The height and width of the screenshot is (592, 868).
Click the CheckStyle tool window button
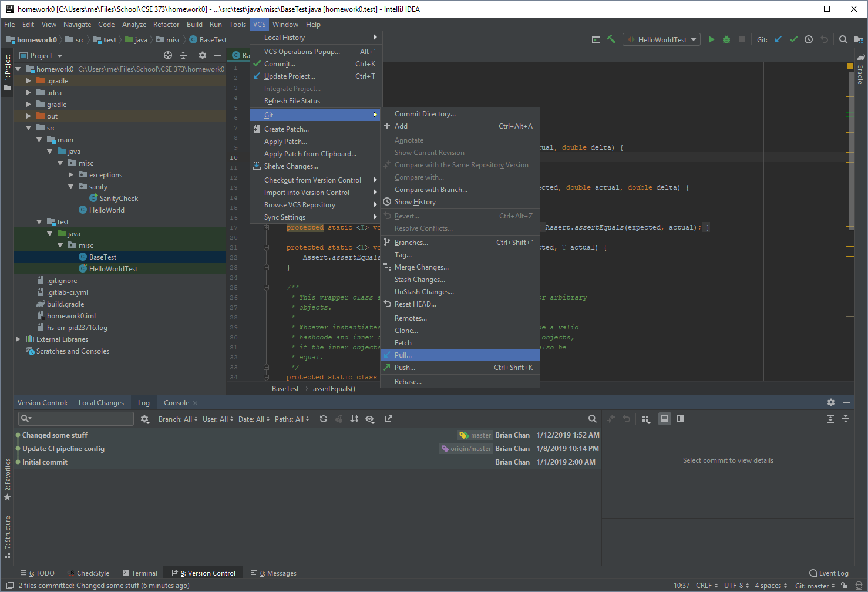click(x=88, y=573)
